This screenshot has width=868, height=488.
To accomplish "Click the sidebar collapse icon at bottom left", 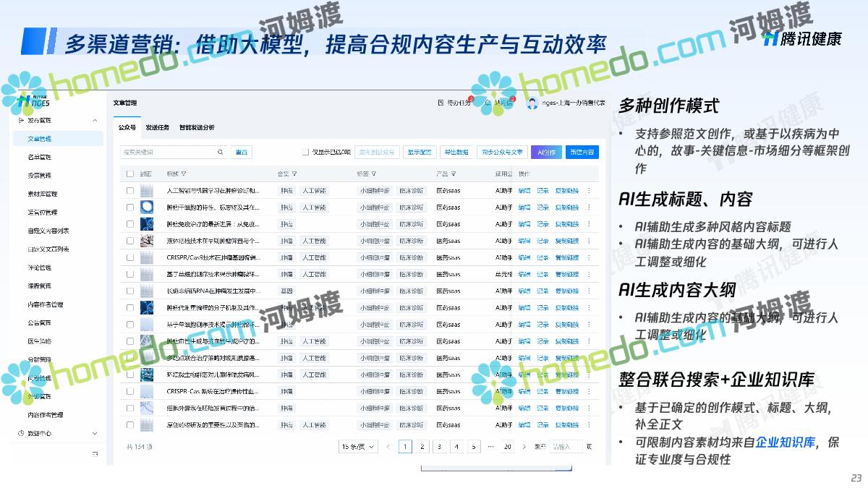I will pos(95,454).
